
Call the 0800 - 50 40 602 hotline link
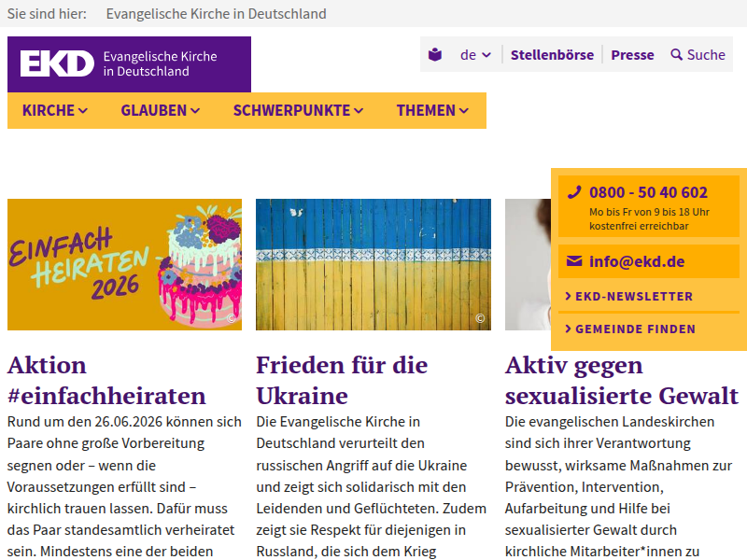[x=648, y=192]
